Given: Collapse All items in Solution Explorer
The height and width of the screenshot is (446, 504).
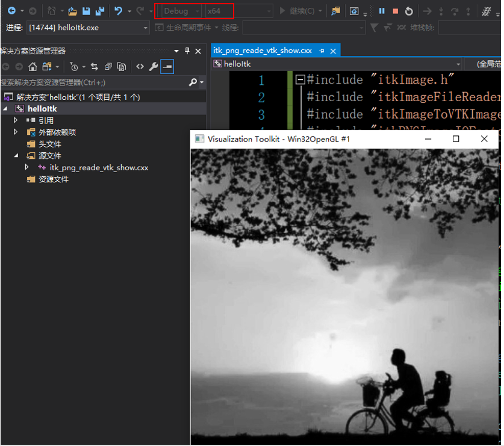Looking at the screenshot, I should (108, 67).
